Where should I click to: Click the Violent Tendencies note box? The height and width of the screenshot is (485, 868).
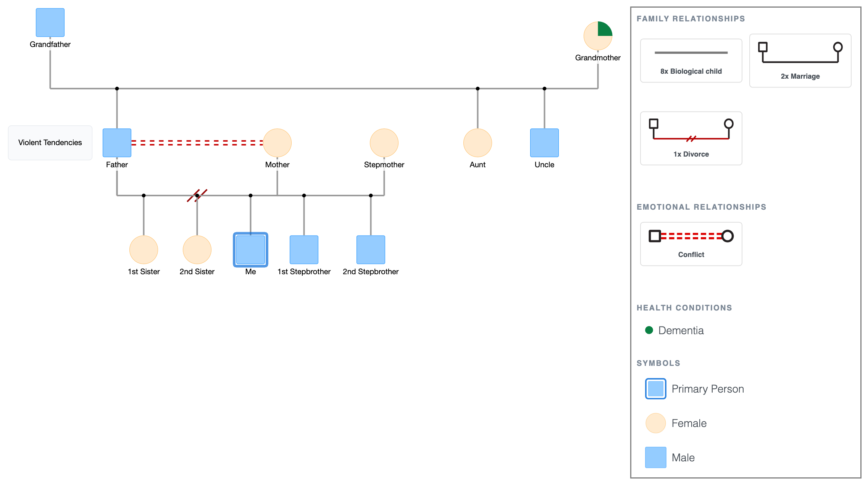tap(50, 143)
